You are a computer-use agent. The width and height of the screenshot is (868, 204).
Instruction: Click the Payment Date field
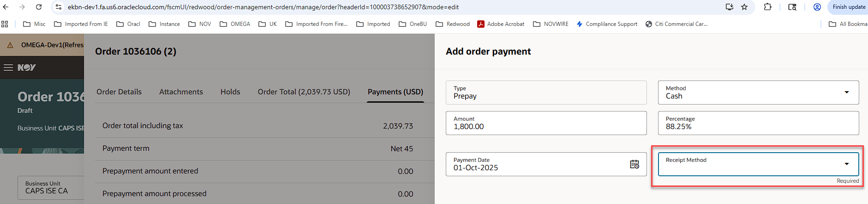546,164
